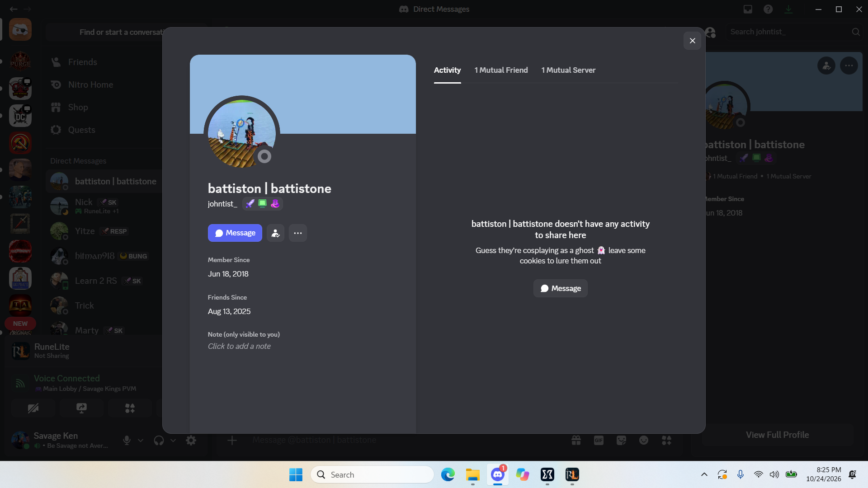Open User Settings gear icon
This screenshot has width=868, height=488.
click(191, 440)
